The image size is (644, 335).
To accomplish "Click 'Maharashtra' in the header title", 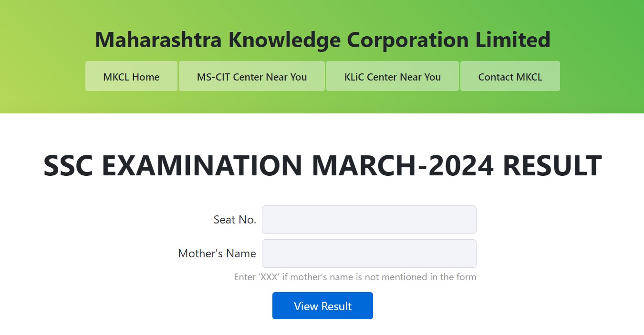I will [x=158, y=40].
